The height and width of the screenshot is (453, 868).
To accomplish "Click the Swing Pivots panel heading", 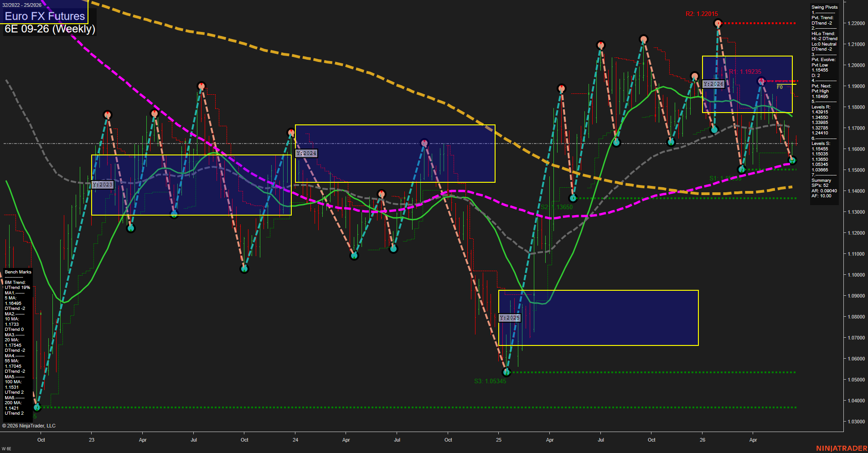I will pos(825,7).
